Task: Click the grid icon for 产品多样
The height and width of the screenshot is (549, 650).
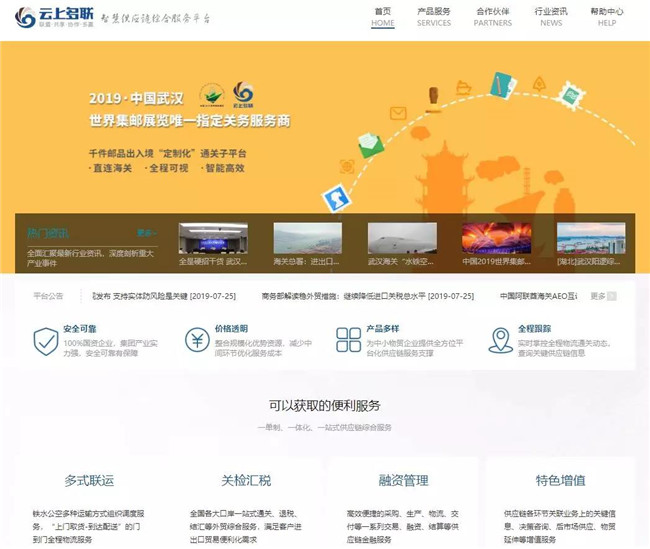Action: tap(348, 340)
